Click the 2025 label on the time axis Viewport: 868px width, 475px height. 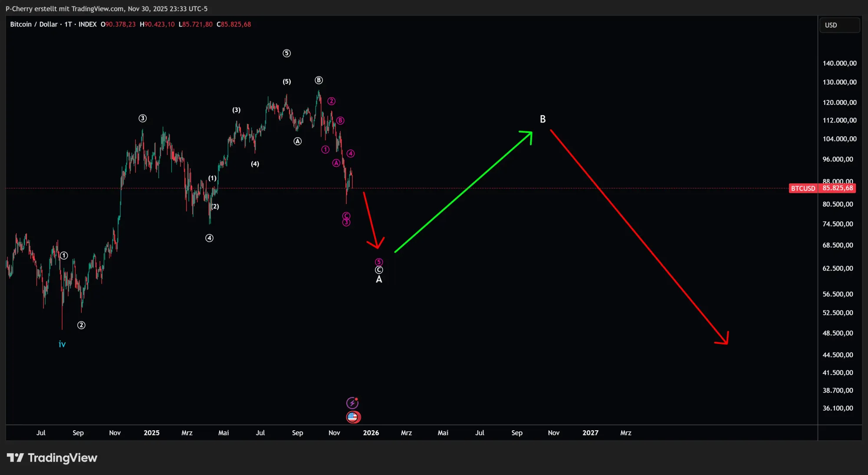click(151, 433)
